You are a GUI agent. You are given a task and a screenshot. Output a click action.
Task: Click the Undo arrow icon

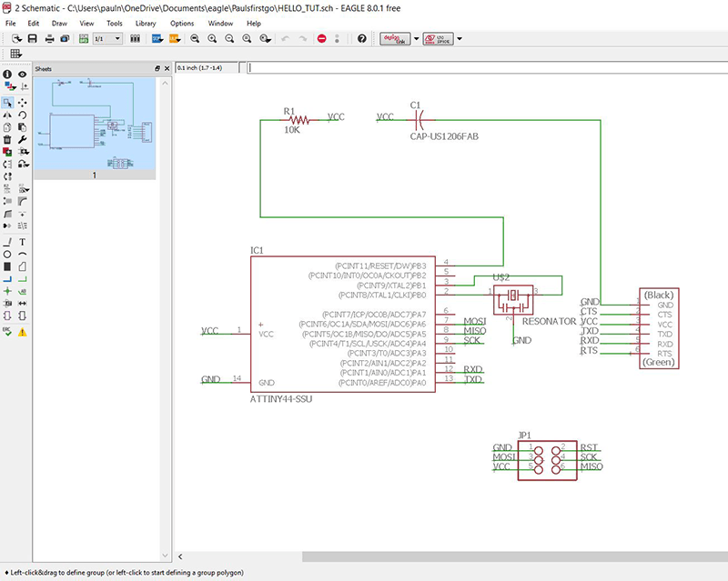(x=285, y=38)
